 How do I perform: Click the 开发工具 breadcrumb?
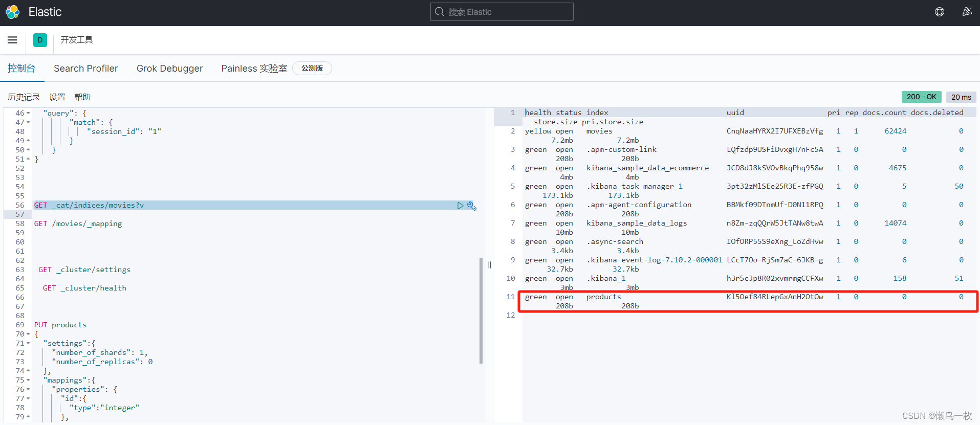click(x=77, y=40)
